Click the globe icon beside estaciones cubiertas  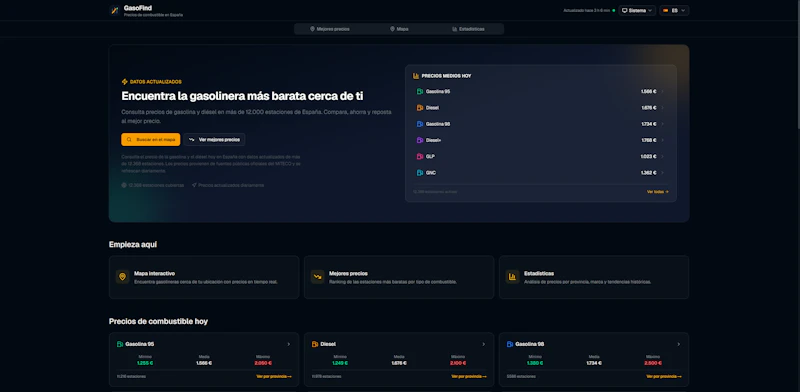click(124, 185)
